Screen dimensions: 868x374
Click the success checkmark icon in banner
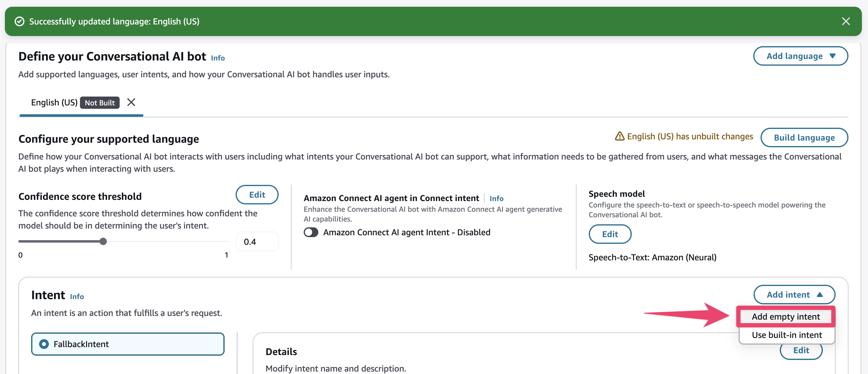coord(20,21)
